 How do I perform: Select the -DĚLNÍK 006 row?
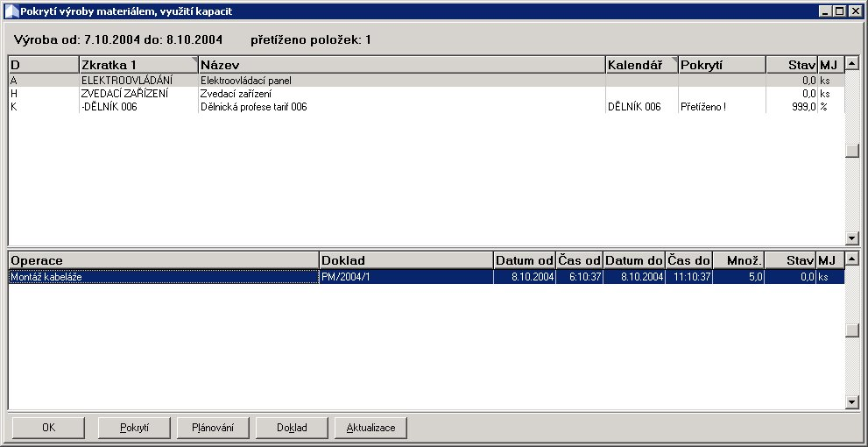click(x=427, y=107)
